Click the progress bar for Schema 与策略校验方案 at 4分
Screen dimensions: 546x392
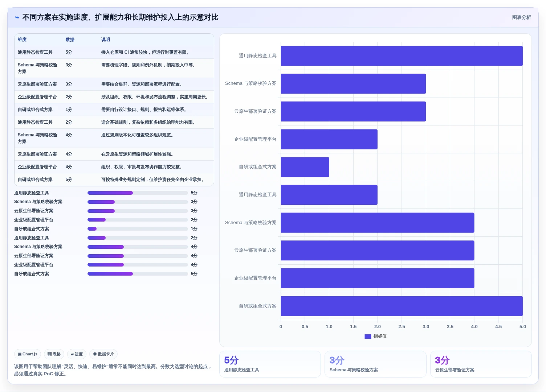[138, 247]
